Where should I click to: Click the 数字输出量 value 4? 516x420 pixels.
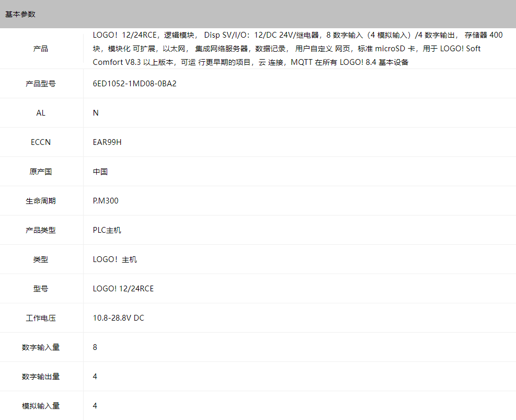(95, 377)
